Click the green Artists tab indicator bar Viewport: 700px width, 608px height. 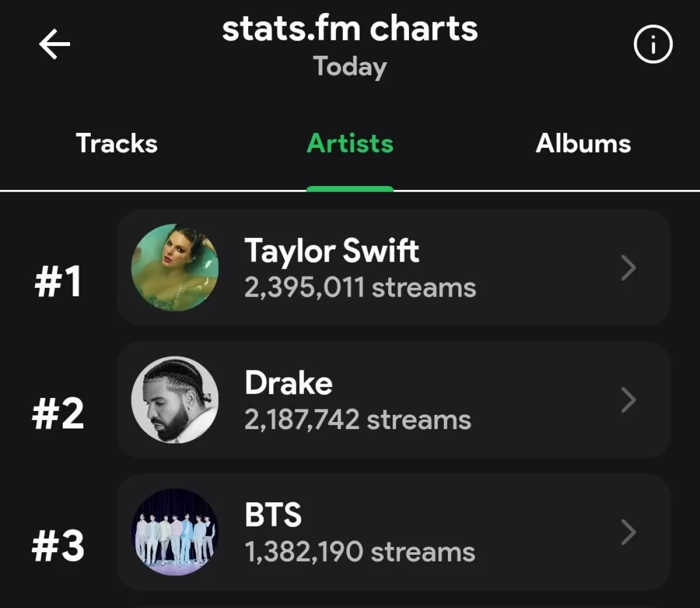[x=350, y=188]
